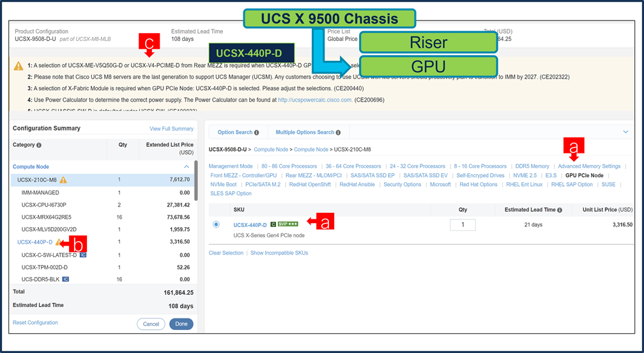Select the UCSX-TPM-002D-D summary row
644x353 pixels.
pos(102,267)
